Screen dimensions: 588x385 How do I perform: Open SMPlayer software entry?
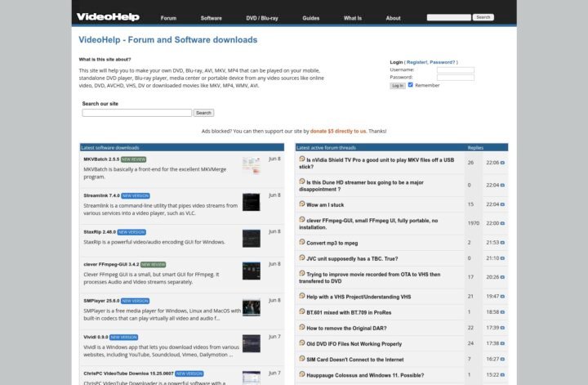point(101,301)
